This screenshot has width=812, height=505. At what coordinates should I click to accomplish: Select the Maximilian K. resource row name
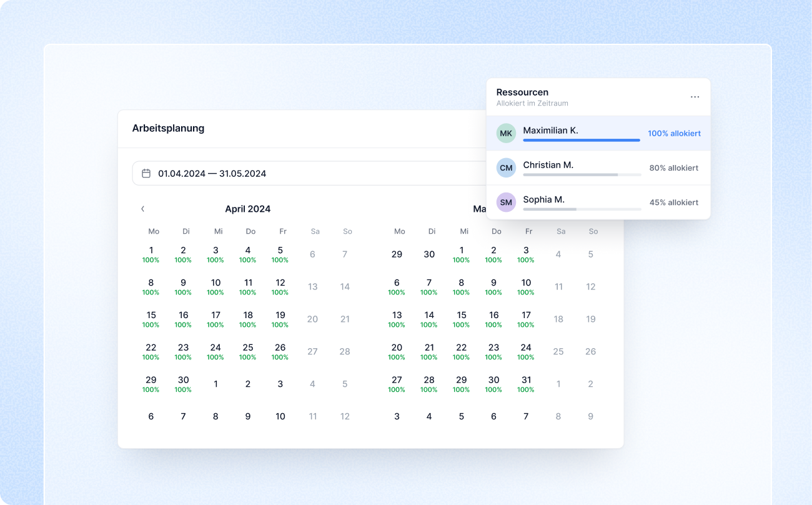pos(550,130)
